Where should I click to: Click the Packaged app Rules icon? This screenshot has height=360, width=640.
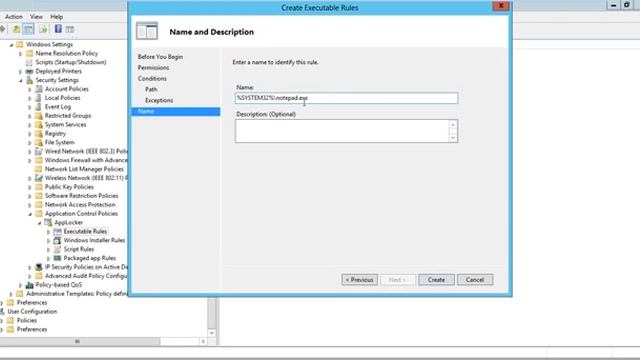pyautogui.click(x=58, y=258)
